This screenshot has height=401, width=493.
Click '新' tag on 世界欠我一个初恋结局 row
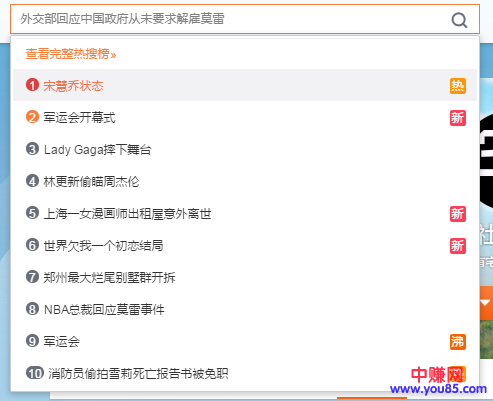click(458, 246)
